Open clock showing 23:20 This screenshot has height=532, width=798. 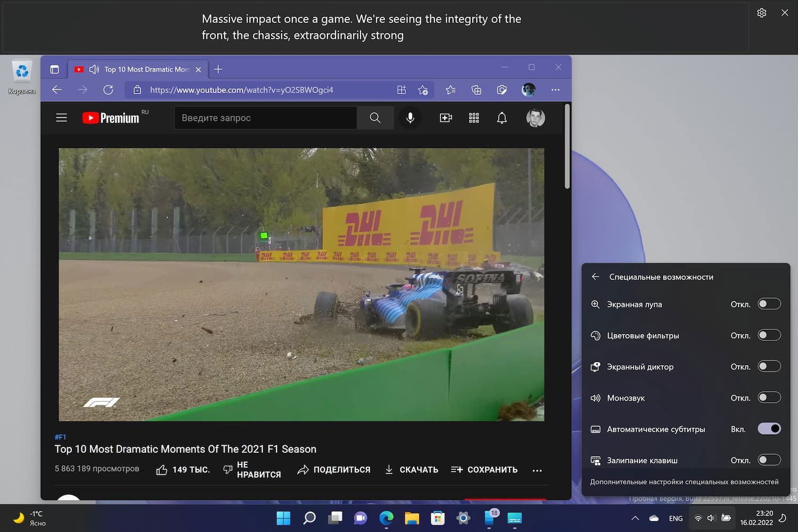pyautogui.click(x=757, y=518)
